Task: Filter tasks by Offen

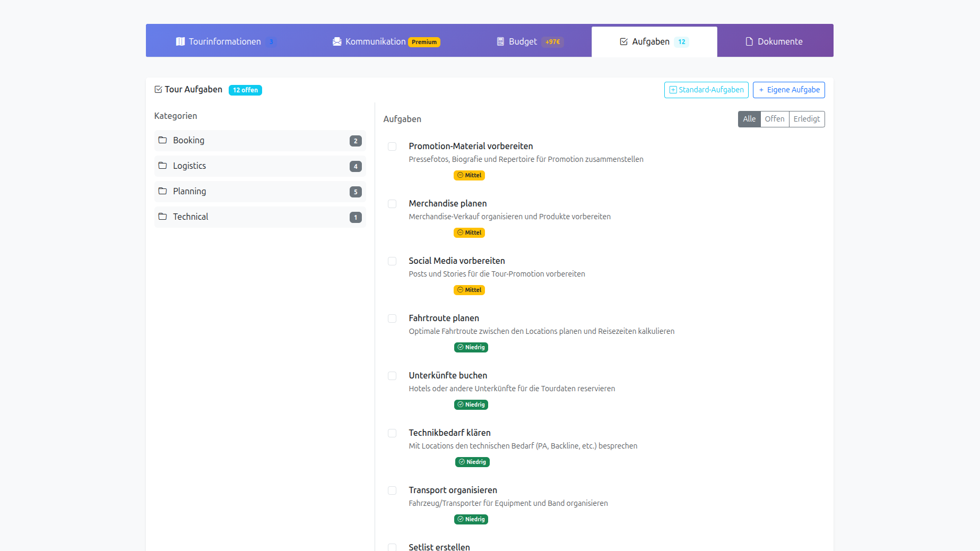Action: click(774, 119)
